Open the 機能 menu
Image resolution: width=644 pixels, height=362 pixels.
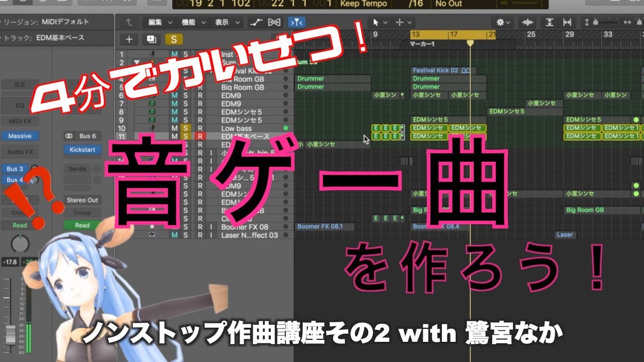pyautogui.click(x=192, y=22)
